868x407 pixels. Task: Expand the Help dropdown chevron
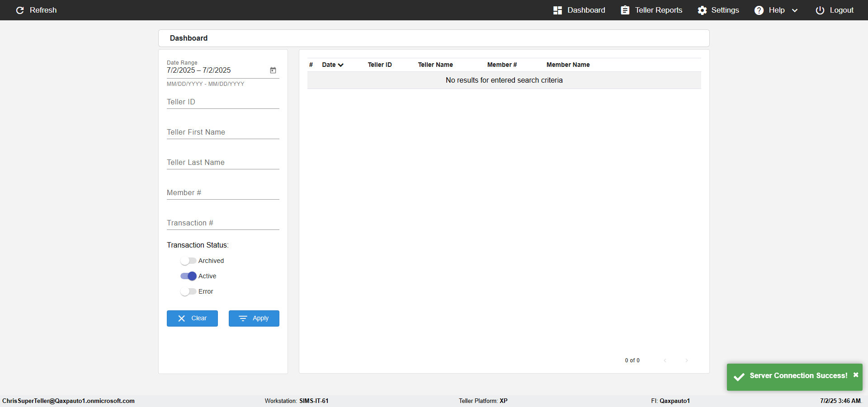pyautogui.click(x=795, y=10)
